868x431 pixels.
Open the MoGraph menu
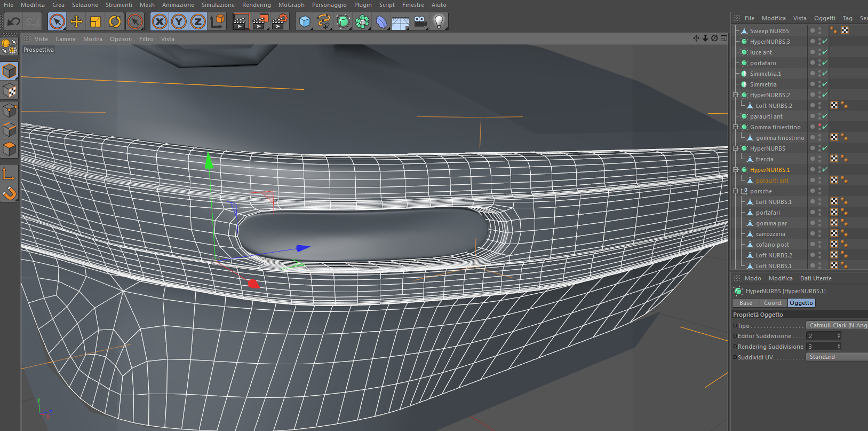tap(291, 5)
